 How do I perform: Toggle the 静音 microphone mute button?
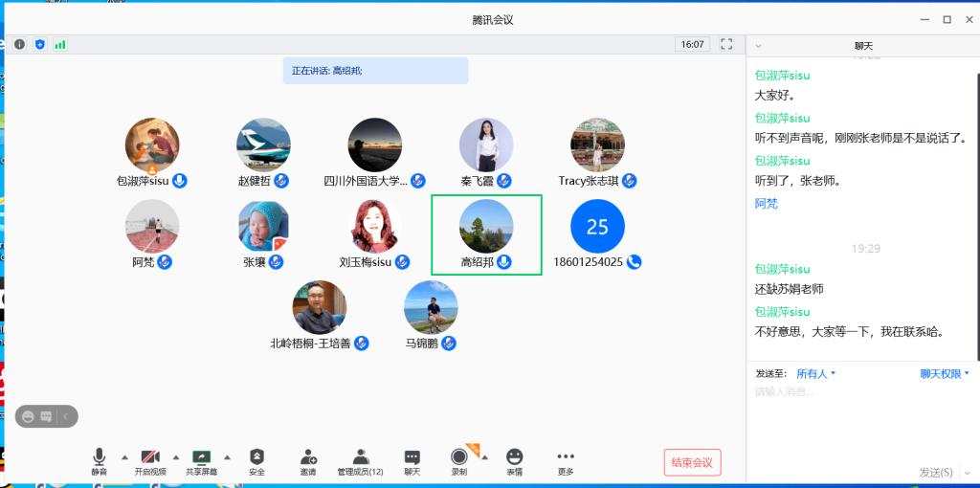tap(100, 461)
